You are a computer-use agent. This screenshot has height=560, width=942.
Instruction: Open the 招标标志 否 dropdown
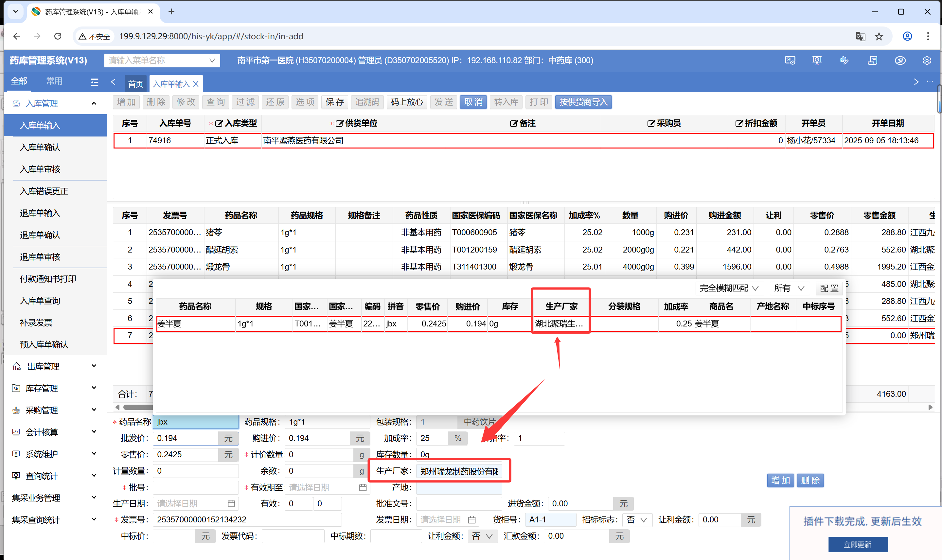637,520
